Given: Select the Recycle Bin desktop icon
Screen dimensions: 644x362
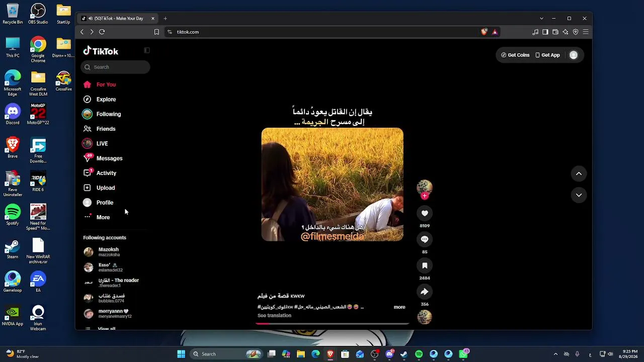Looking at the screenshot, I should [x=13, y=14].
